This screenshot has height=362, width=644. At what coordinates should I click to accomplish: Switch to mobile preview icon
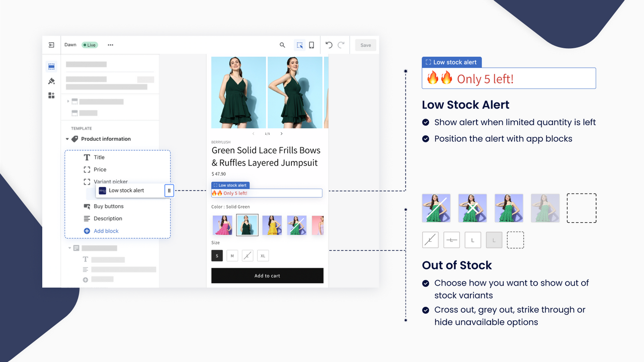pos(311,45)
